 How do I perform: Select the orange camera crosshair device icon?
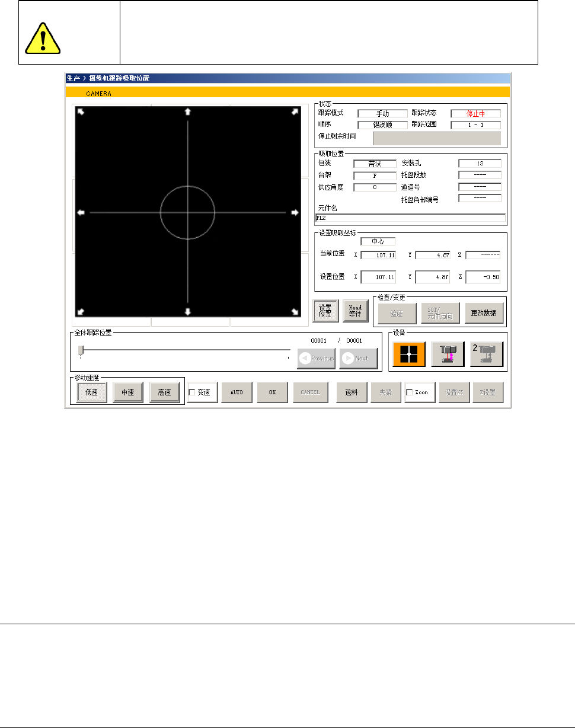[x=409, y=355]
